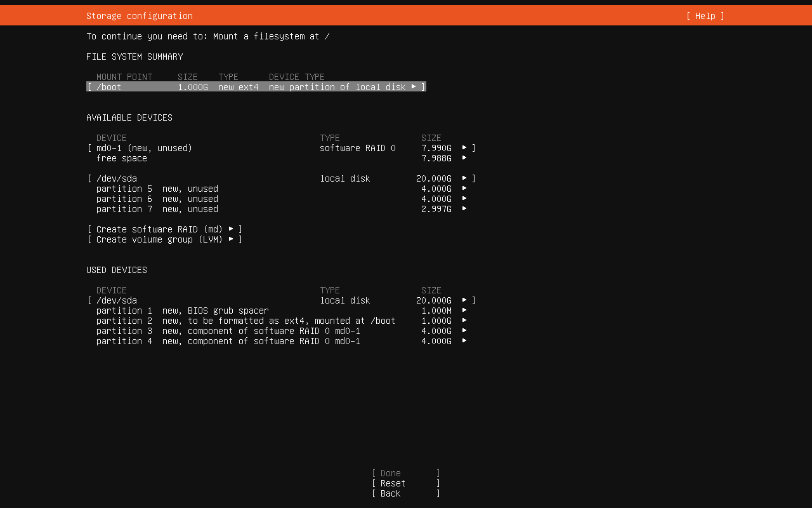
Task: Click arrow beside partition 5 row
Action: click(464, 189)
